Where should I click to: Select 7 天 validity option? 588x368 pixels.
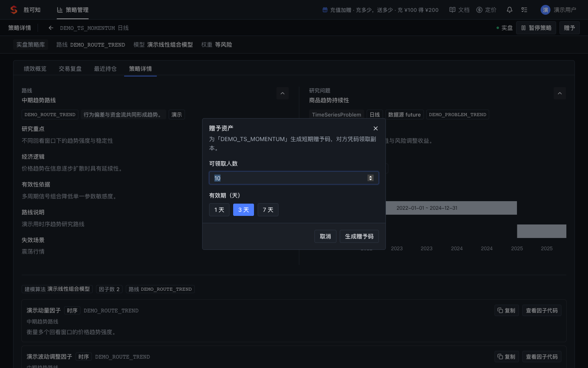pyautogui.click(x=268, y=210)
